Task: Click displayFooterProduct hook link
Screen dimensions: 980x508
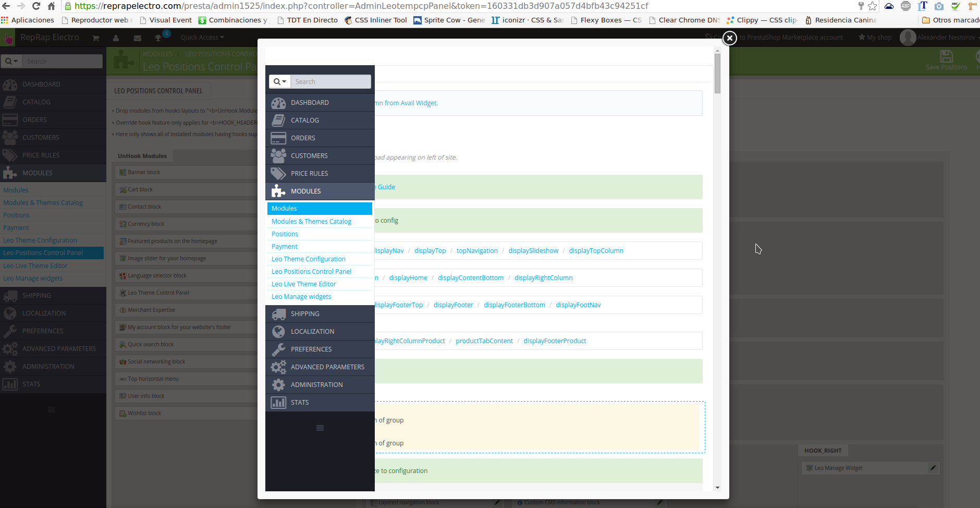Action: click(x=555, y=341)
